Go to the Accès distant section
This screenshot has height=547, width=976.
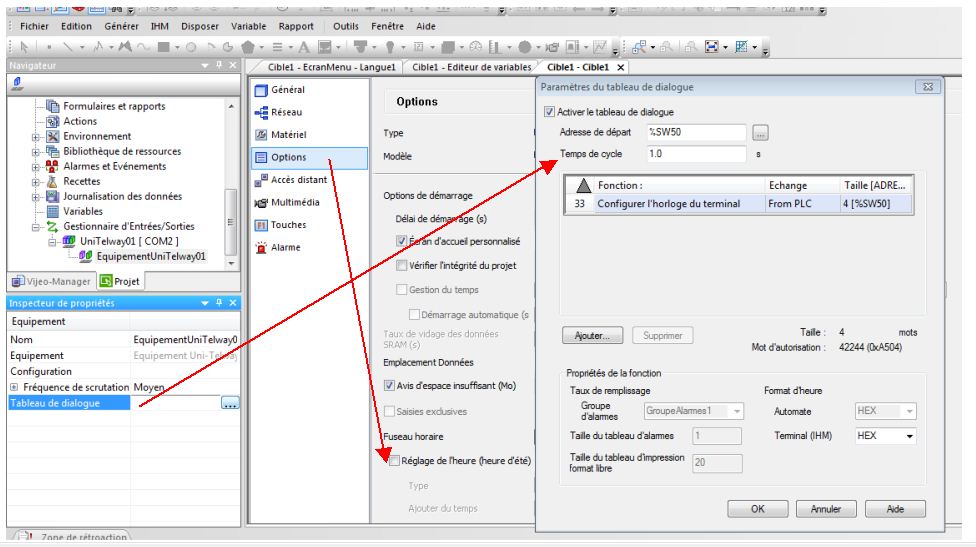tap(296, 179)
